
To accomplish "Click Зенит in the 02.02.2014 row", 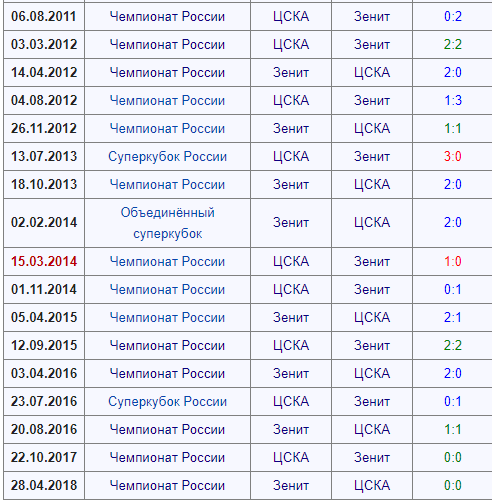I will pos(291,222).
